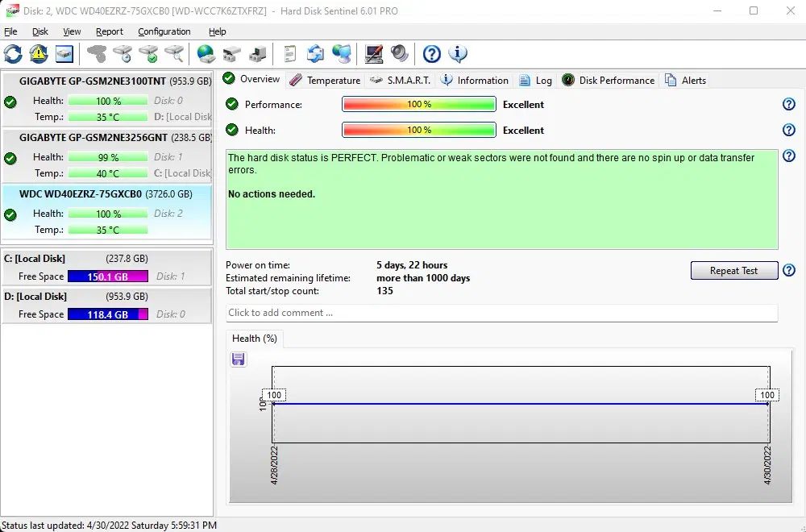
Task: Click the floppy save icon in Health chart
Action: [238, 359]
